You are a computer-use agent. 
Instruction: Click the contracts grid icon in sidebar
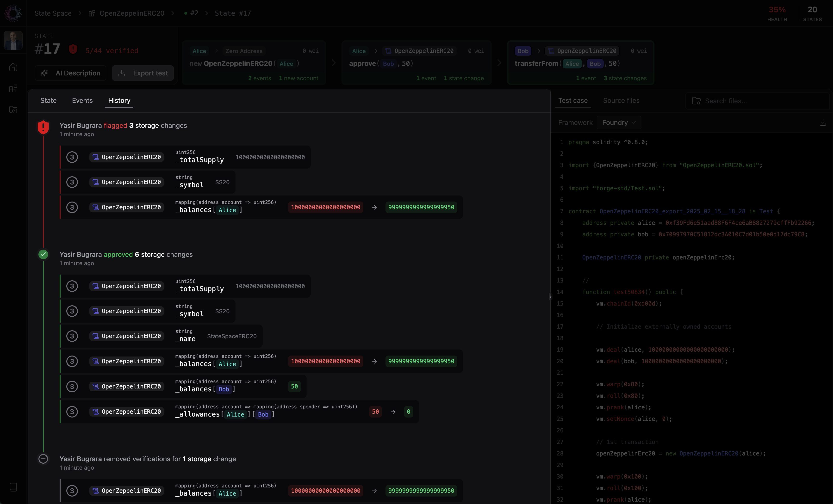[13, 89]
